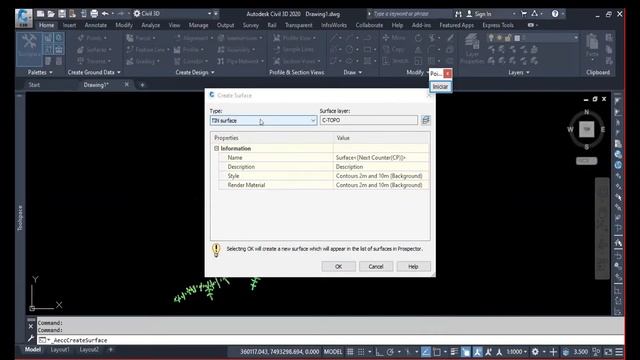Switch to the Survey ribbon tab
Screen dimensions: 640x360
click(x=251, y=25)
